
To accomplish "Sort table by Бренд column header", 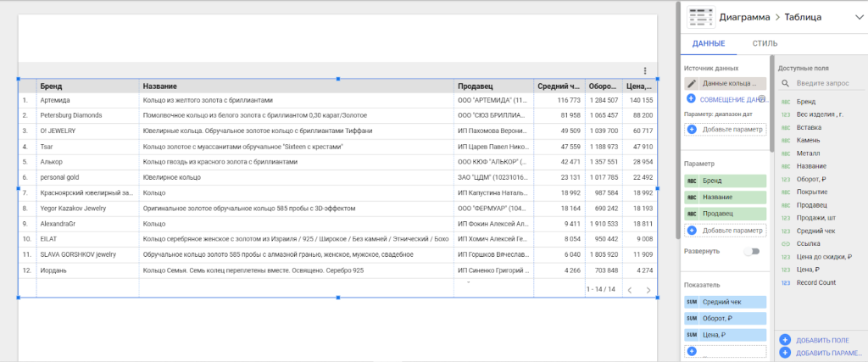I will tap(51, 86).
